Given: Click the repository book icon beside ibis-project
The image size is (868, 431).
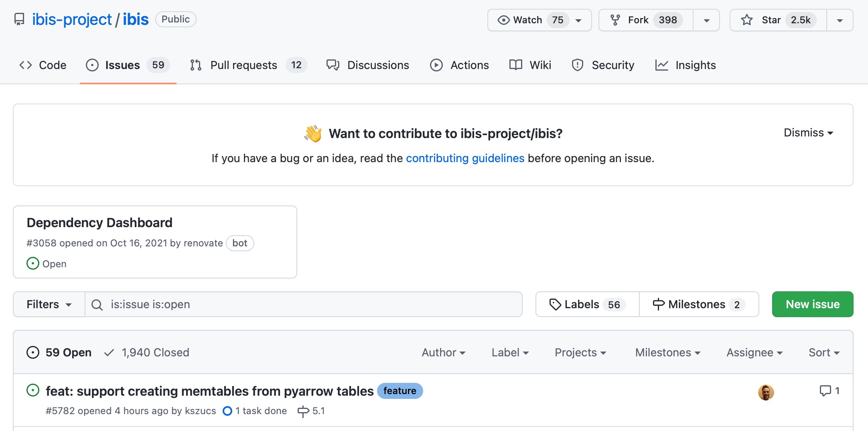Looking at the screenshot, I should (19, 19).
